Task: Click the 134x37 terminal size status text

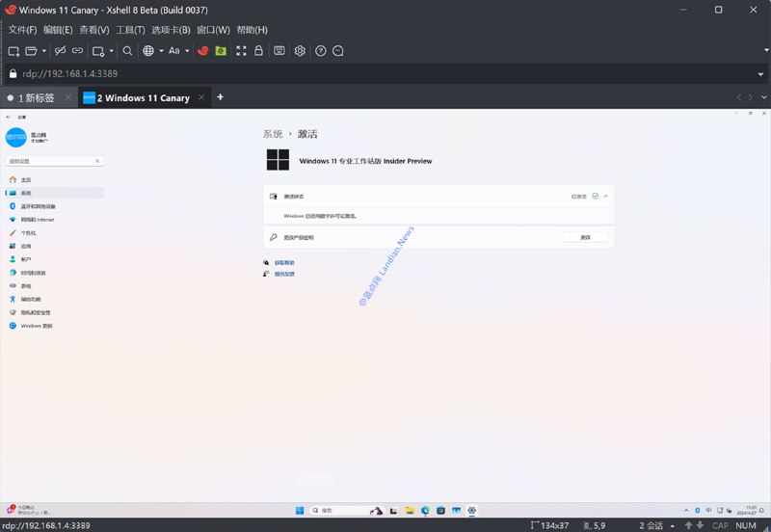Action: tap(549, 525)
